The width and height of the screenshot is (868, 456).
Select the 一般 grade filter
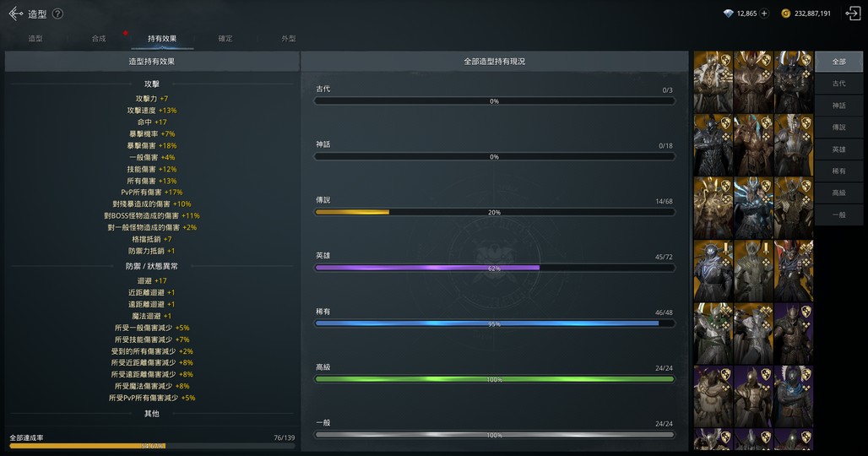click(x=838, y=215)
